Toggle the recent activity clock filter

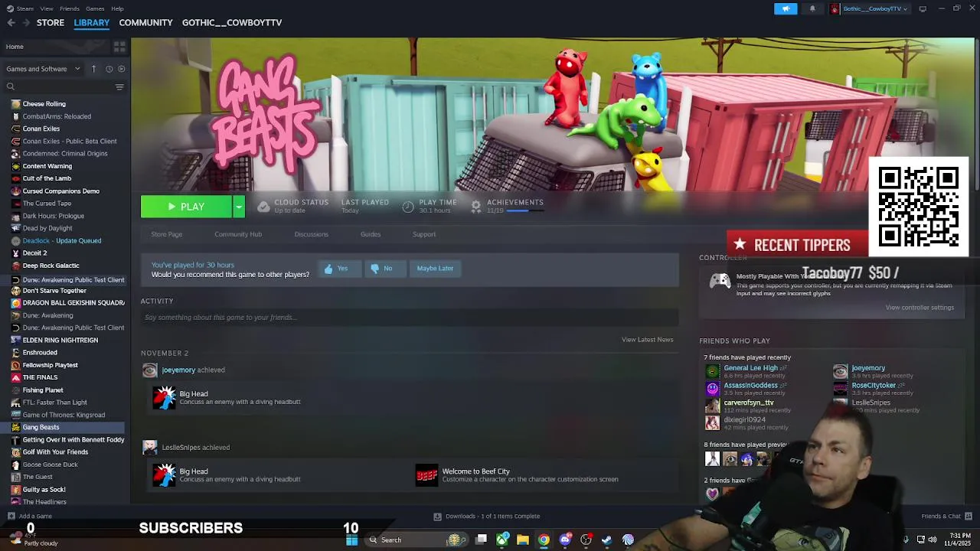(109, 69)
